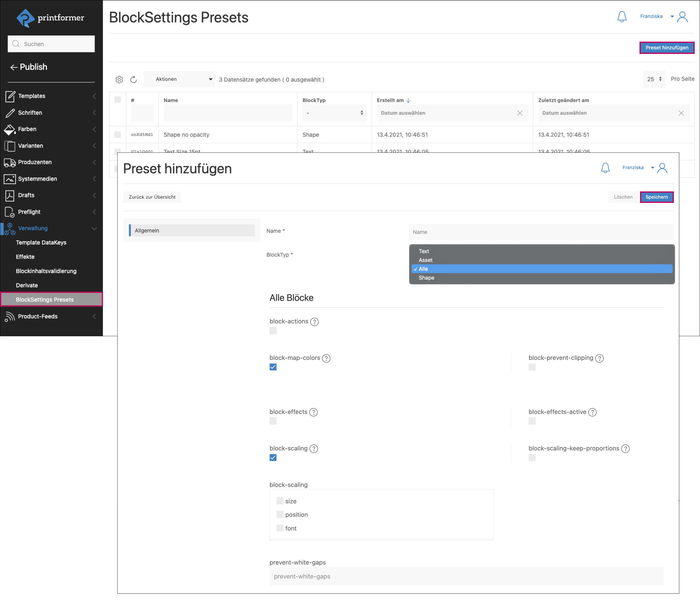Select Shape option in BlockTyp list
The image size is (700, 600).
click(x=426, y=278)
